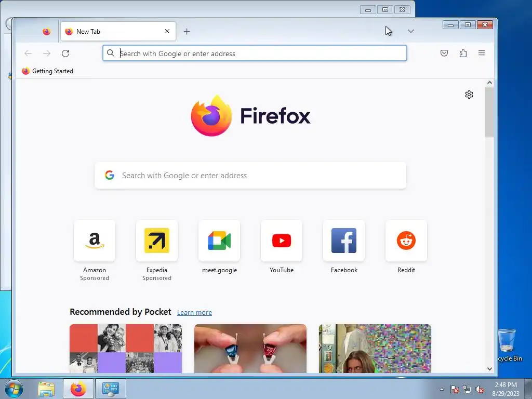
Task: Maximize the background window behind Firefox
Action: 385,10
